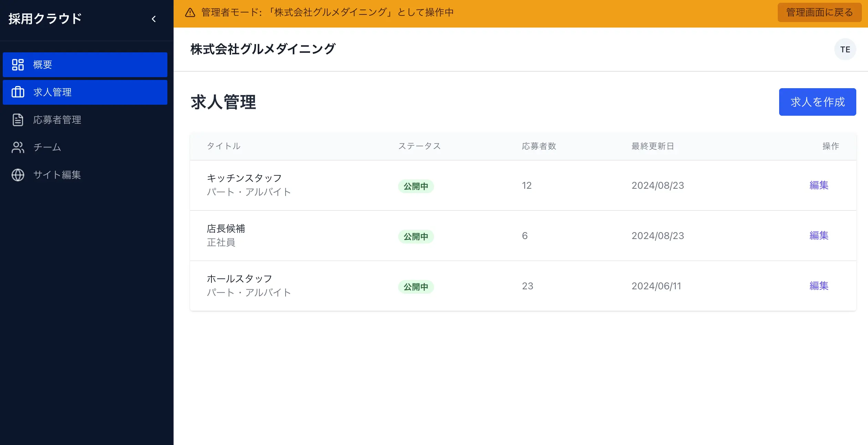The image size is (868, 445).
Task: Select the 概要 grid icon in sidebar
Action: pyautogui.click(x=18, y=64)
